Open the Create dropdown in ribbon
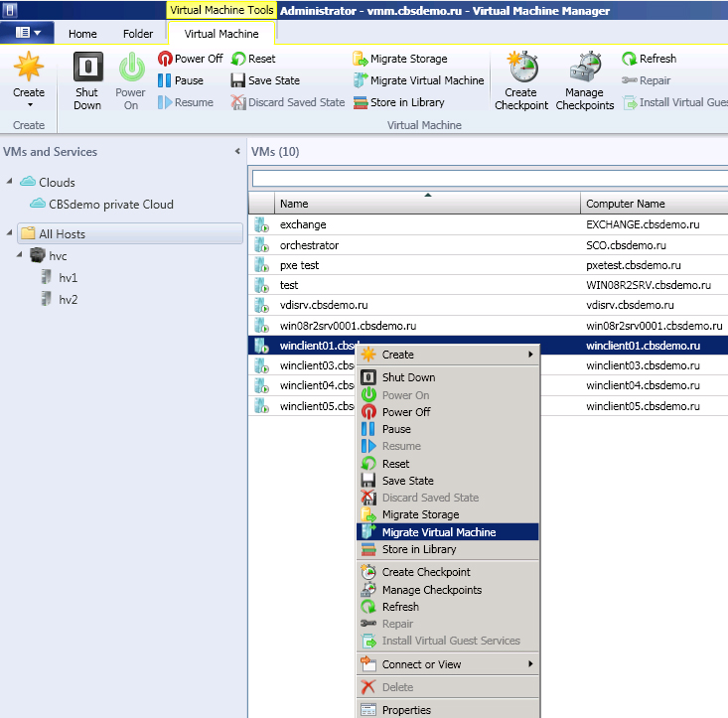This screenshot has width=728, height=718. [29, 81]
